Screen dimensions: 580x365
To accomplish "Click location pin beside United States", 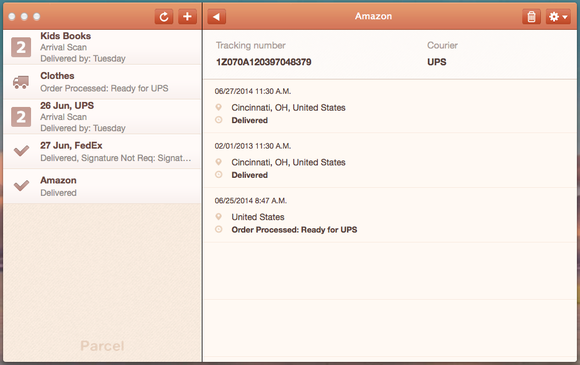I will tap(219, 217).
